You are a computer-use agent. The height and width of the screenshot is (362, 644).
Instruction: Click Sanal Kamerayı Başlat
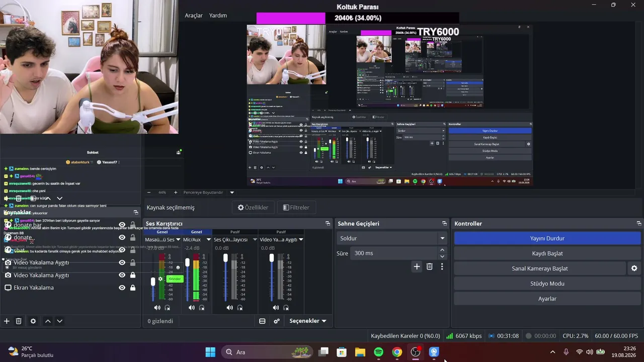[x=540, y=268]
